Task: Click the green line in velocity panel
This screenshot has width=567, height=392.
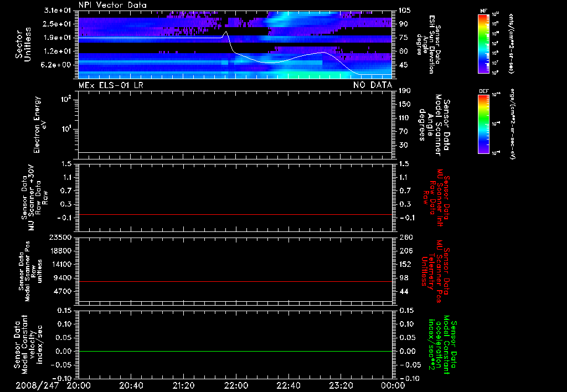Action: click(235, 351)
